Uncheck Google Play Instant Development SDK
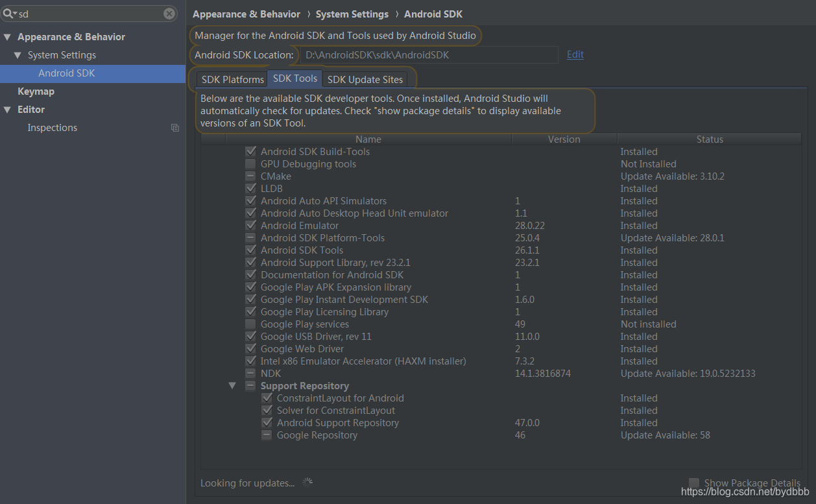This screenshot has height=504, width=816. pyautogui.click(x=250, y=300)
